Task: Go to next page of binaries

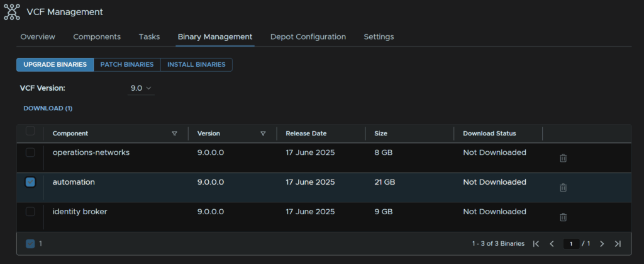Action: coord(602,244)
